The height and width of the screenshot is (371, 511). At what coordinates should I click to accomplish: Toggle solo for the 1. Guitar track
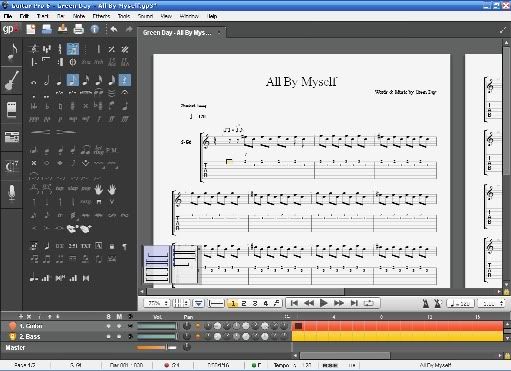[108, 326]
